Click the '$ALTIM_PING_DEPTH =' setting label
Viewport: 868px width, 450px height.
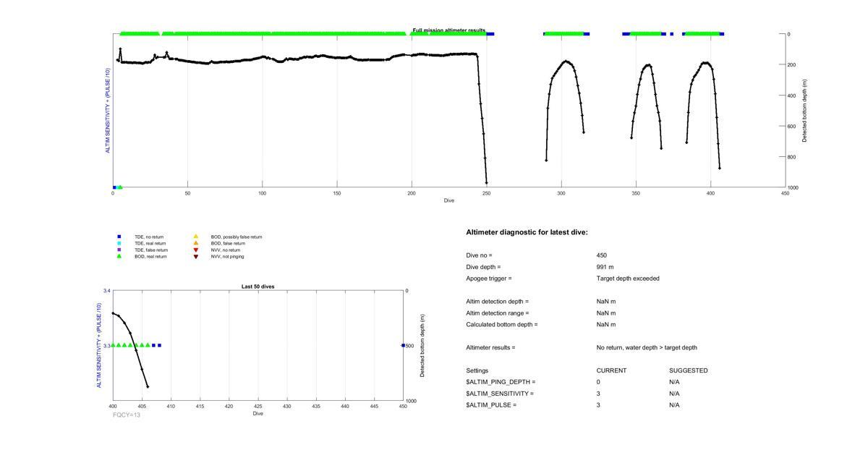pos(501,382)
